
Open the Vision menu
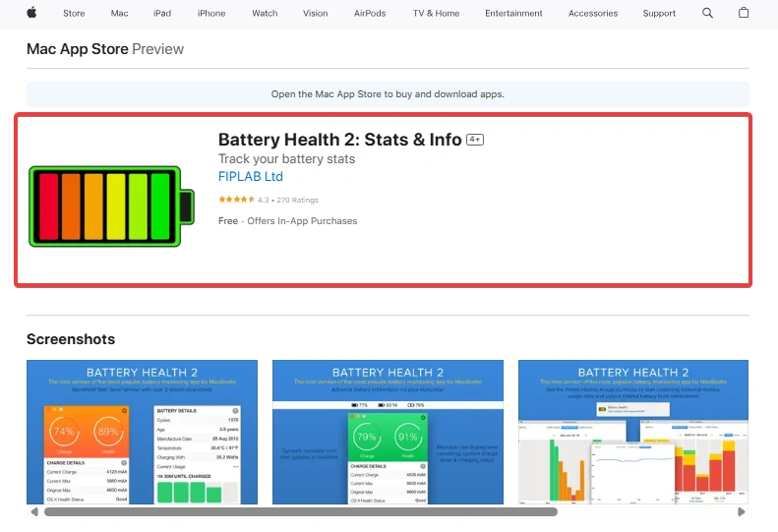click(x=316, y=14)
